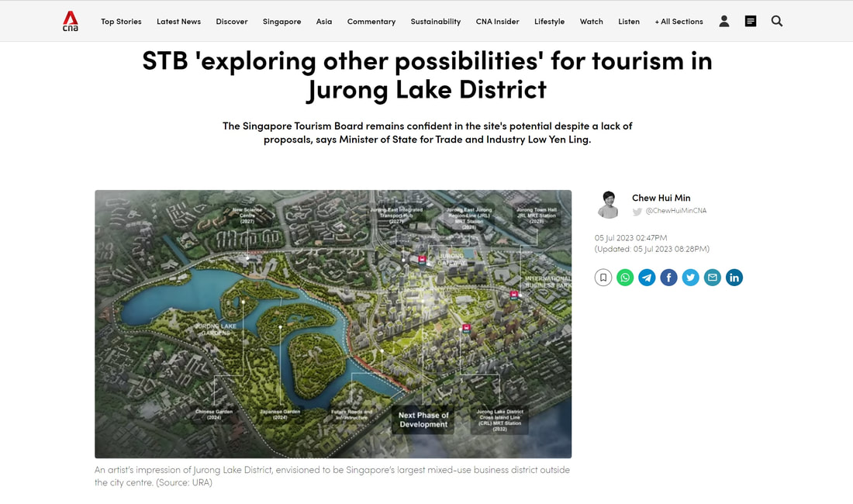The width and height of the screenshot is (853, 504).
Task: Open the Top Stories menu
Action: click(121, 22)
